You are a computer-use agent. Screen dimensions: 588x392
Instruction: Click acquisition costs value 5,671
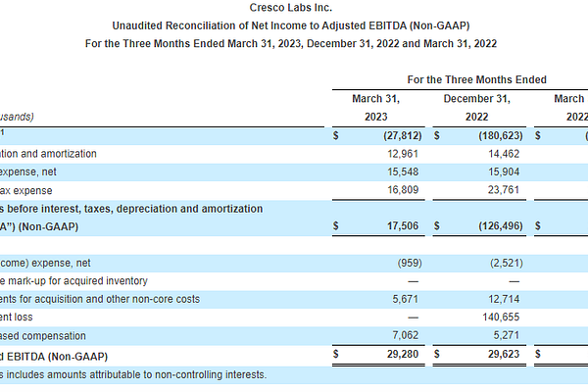point(406,299)
